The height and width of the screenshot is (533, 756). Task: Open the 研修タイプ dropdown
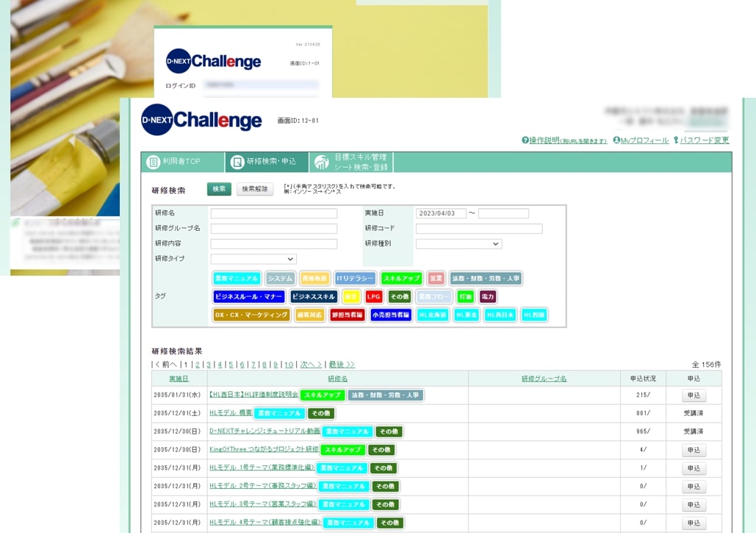click(x=253, y=259)
